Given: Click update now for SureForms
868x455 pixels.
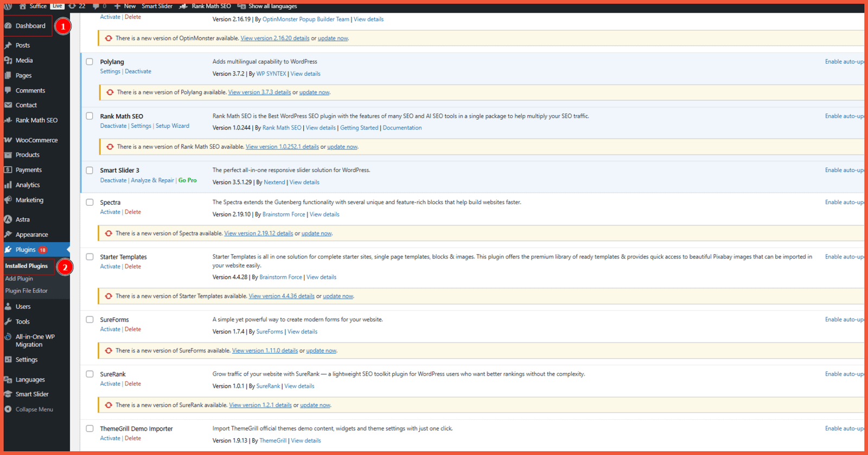Looking at the screenshot, I should [321, 351].
